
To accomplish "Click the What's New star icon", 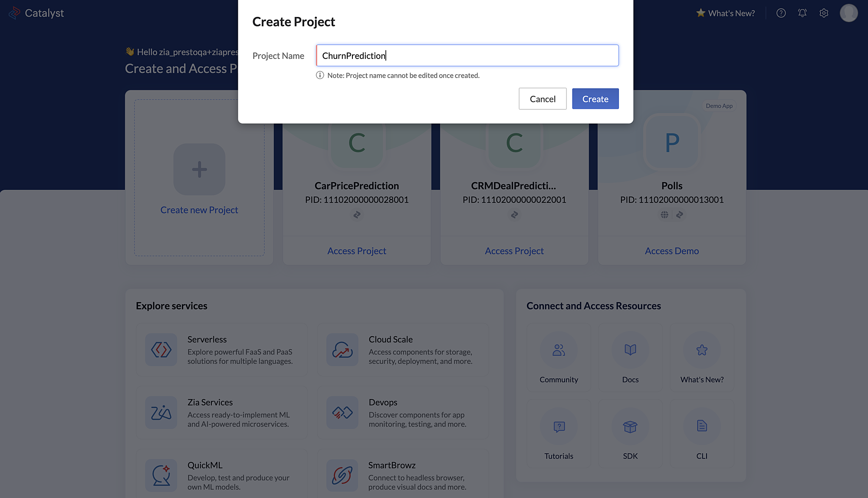I will point(700,13).
